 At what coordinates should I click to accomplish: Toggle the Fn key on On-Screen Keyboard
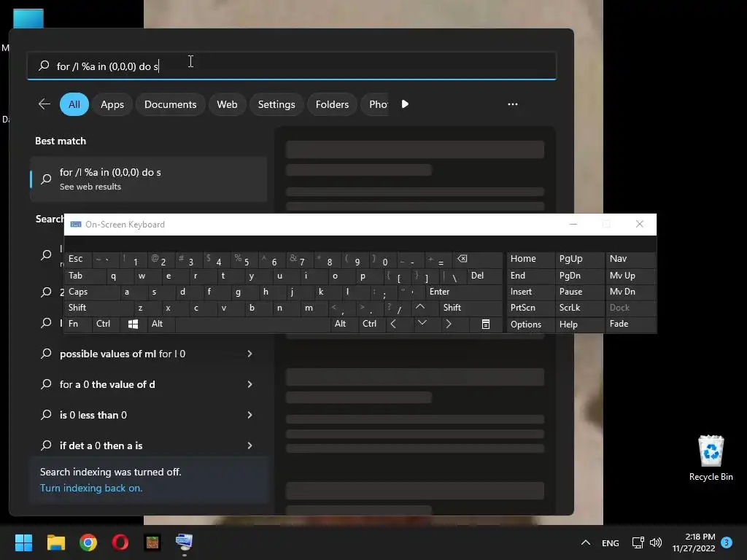click(77, 324)
